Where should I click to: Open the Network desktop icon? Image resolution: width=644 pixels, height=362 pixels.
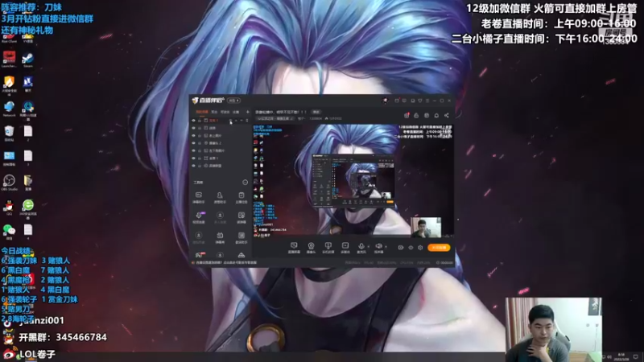coord(9,109)
